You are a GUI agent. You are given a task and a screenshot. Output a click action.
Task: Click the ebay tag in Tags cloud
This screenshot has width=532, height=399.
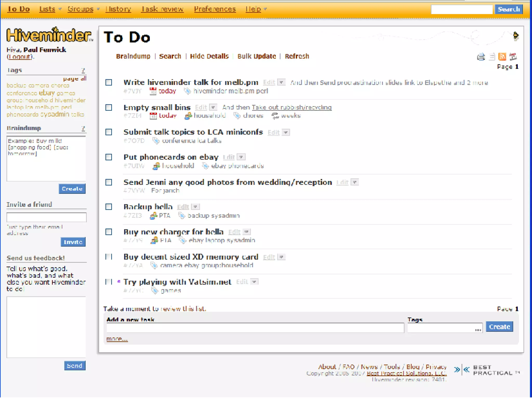47,93
